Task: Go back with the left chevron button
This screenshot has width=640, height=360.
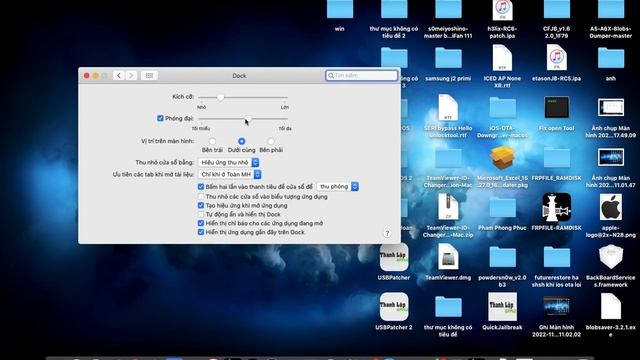Action: click(118, 76)
